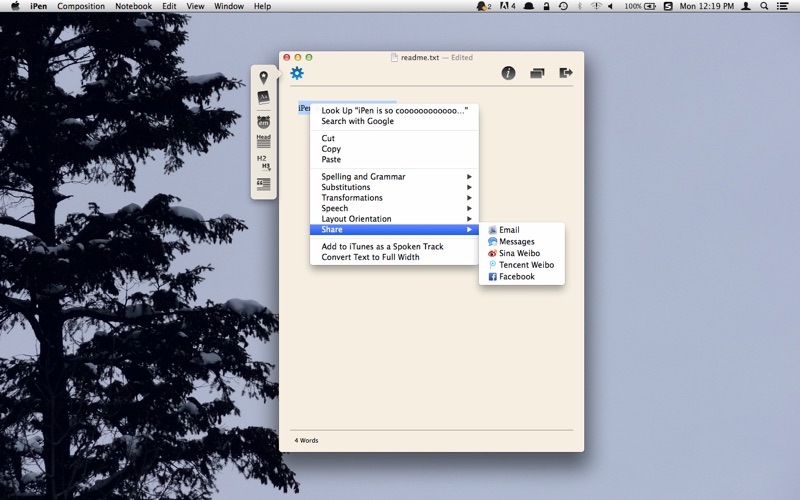
Task: Choose Copy from the context menu
Action: [331, 149]
